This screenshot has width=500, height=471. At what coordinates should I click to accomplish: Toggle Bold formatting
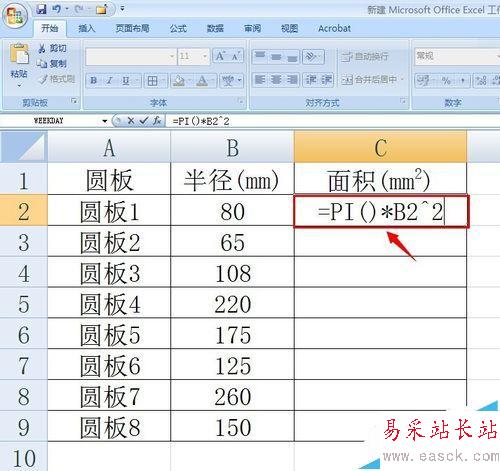(94, 80)
